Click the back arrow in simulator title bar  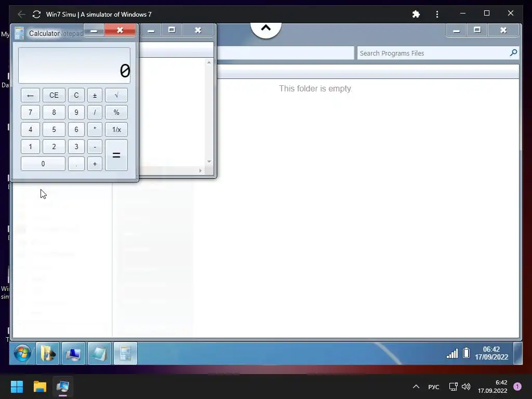point(21,14)
